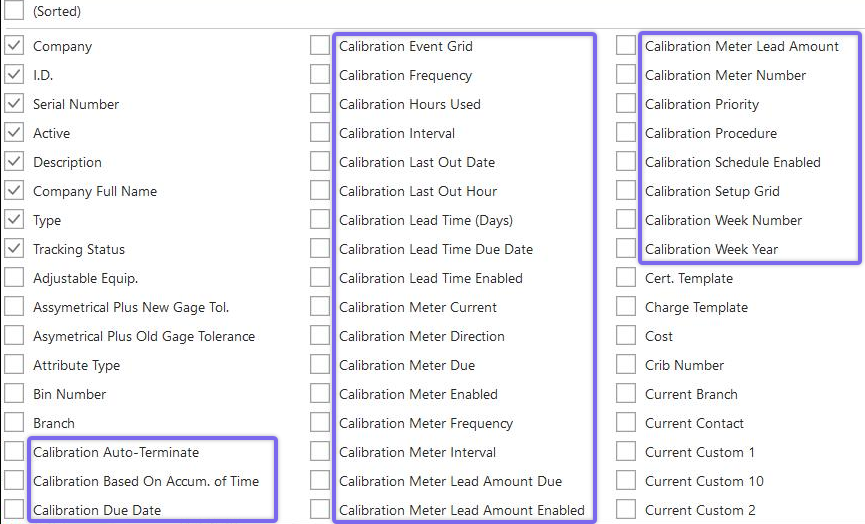Uncheck the Description field

(14, 162)
